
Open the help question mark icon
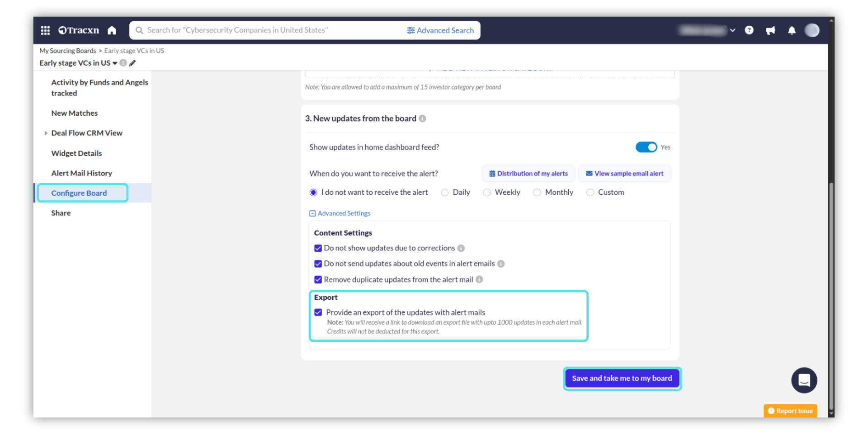[x=749, y=30]
